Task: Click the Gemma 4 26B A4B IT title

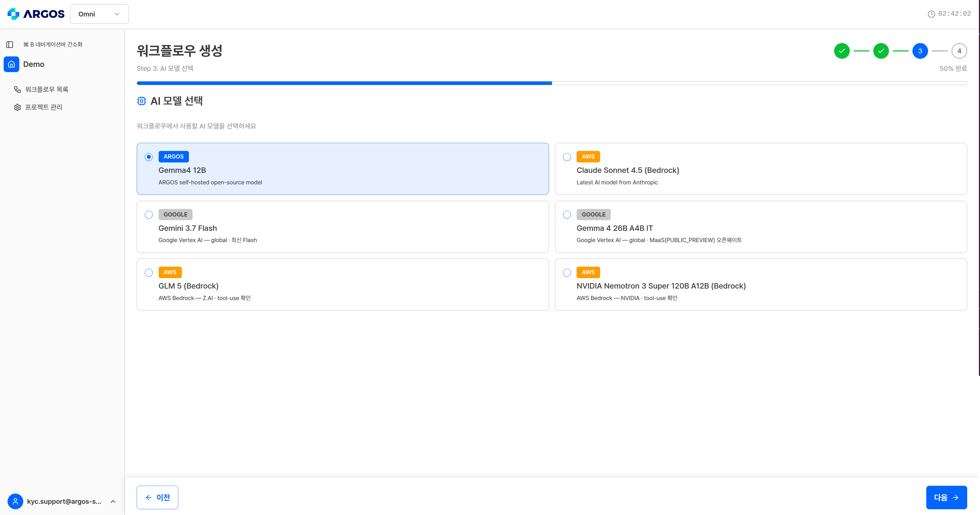Action: point(615,228)
